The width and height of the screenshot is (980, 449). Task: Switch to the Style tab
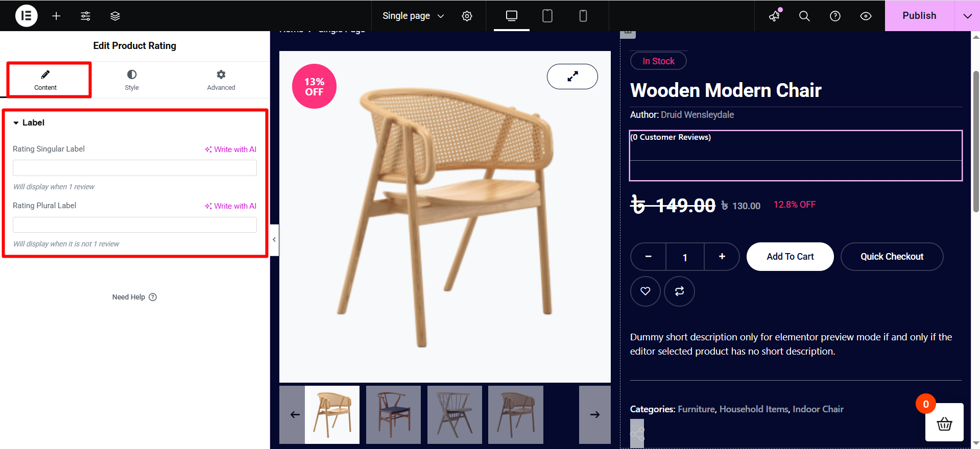pyautogui.click(x=132, y=80)
